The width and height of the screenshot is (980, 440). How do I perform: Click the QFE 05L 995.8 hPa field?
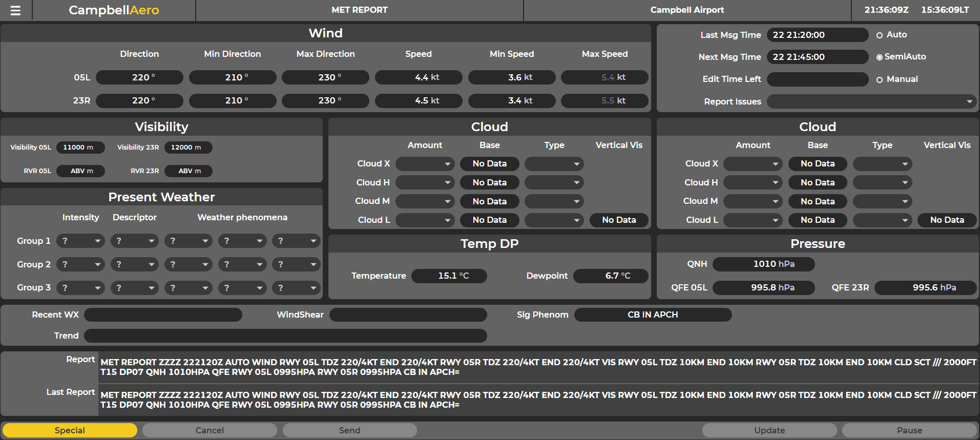(764, 288)
